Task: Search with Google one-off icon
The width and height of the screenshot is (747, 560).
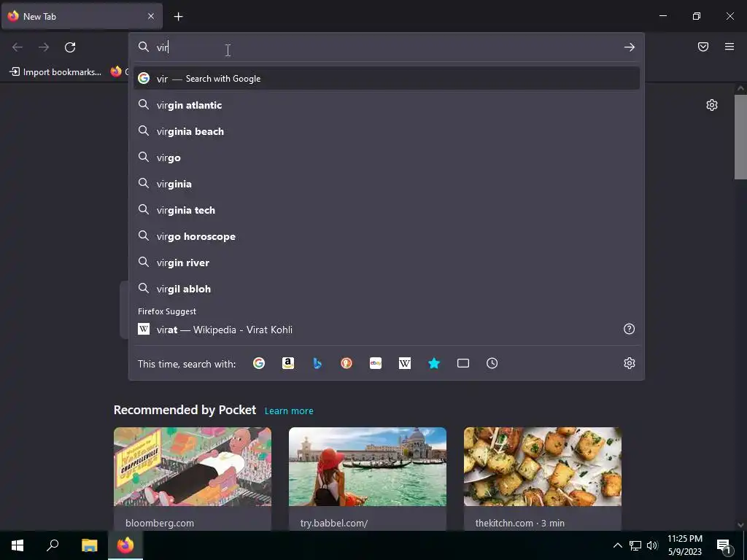Action: tap(259, 363)
